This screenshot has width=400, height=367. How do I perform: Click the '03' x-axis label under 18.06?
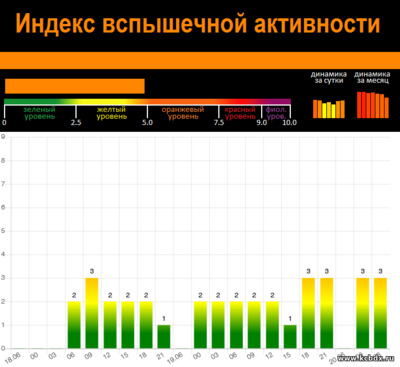(52, 356)
